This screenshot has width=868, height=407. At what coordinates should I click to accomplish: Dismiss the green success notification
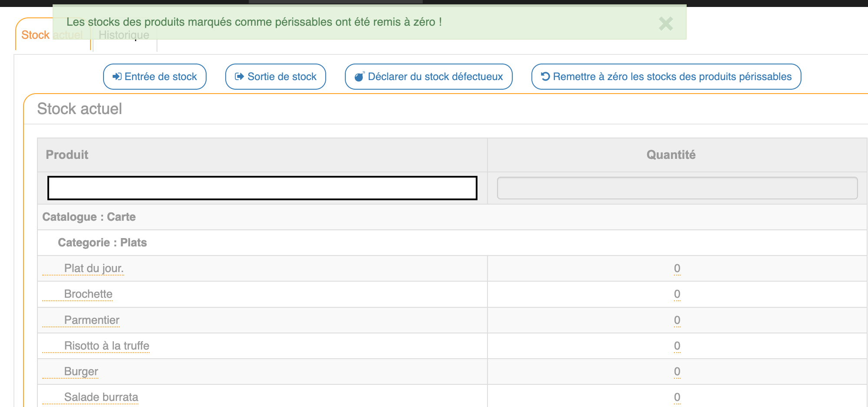(665, 24)
